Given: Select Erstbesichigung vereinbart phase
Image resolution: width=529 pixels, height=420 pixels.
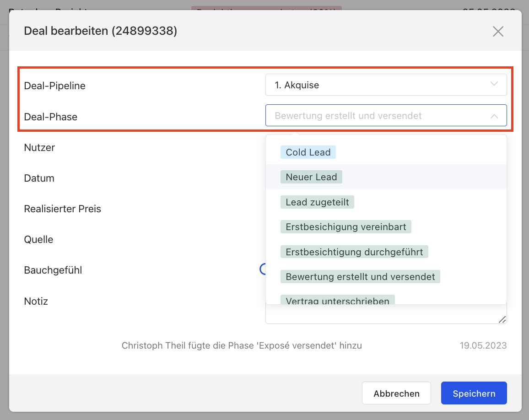Looking at the screenshot, I should (x=345, y=226).
